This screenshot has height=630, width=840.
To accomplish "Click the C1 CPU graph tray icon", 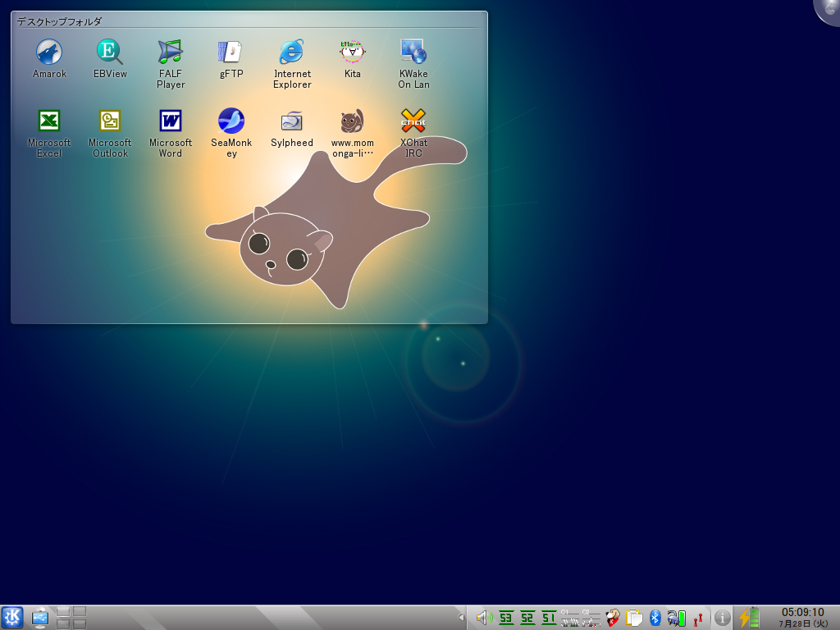I will point(569,619).
